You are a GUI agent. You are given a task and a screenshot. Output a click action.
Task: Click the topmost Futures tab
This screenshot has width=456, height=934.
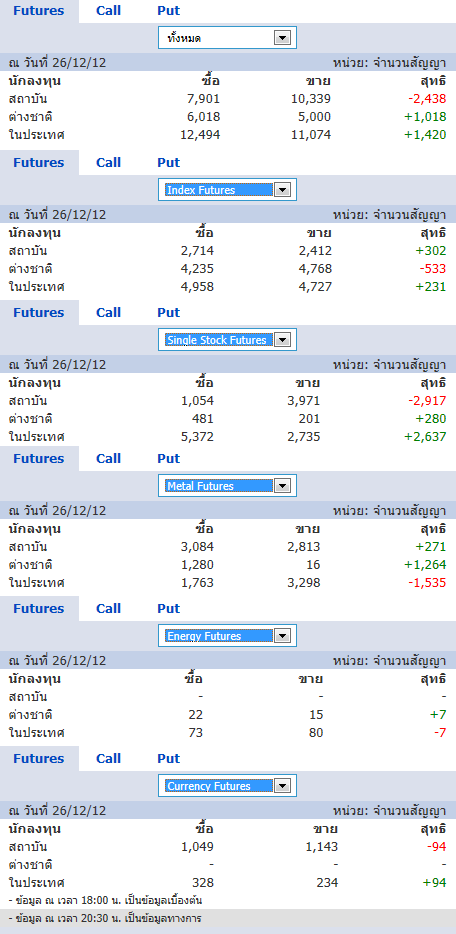pos(39,11)
